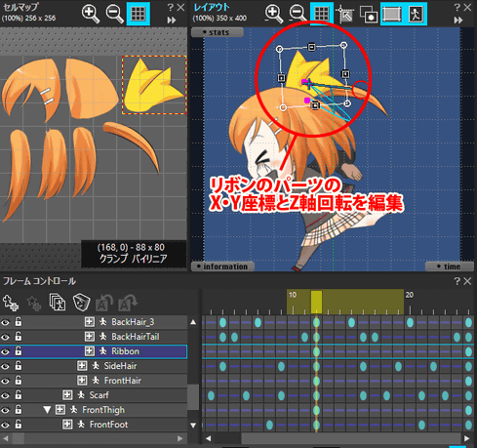Image resolution: width=477 pixels, height=448 pixels.
Task: Hide the BackHair_3 part
Action: coord(5,322)
